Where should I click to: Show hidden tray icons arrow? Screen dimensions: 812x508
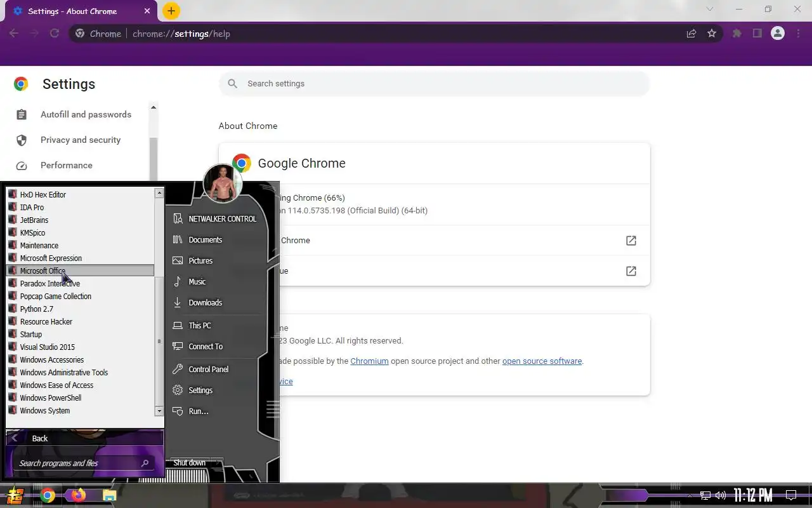click(690, 495)
